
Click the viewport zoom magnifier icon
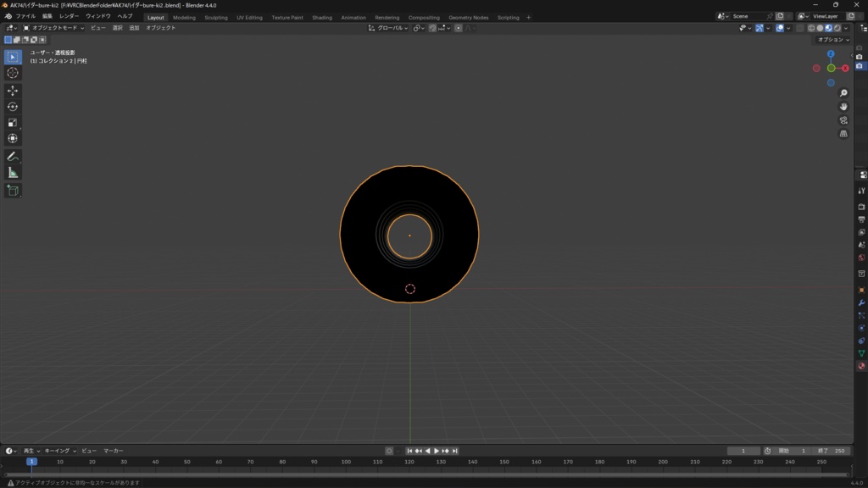[x=843, y=93]
